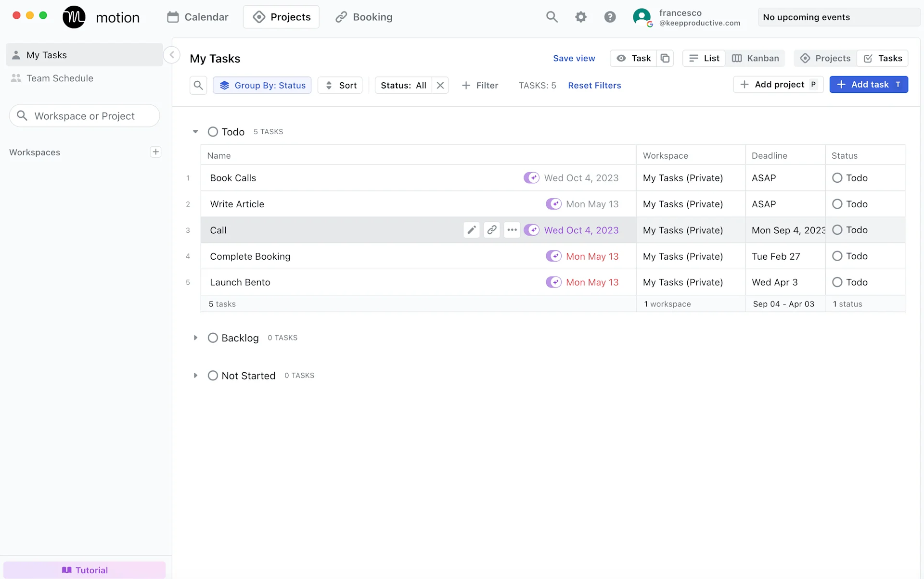Collapse the Todo task group
924x579 pixels.
pyautogui.click(x=195, y=131)
